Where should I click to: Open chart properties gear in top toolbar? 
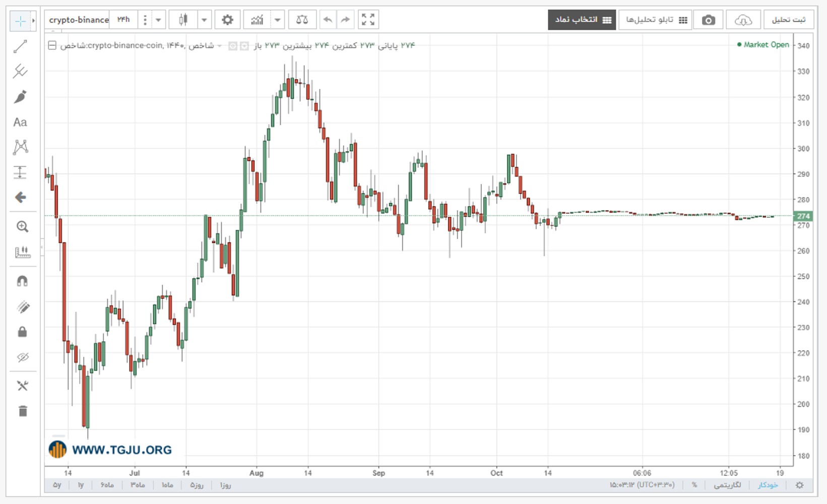[x=227, y=20]
